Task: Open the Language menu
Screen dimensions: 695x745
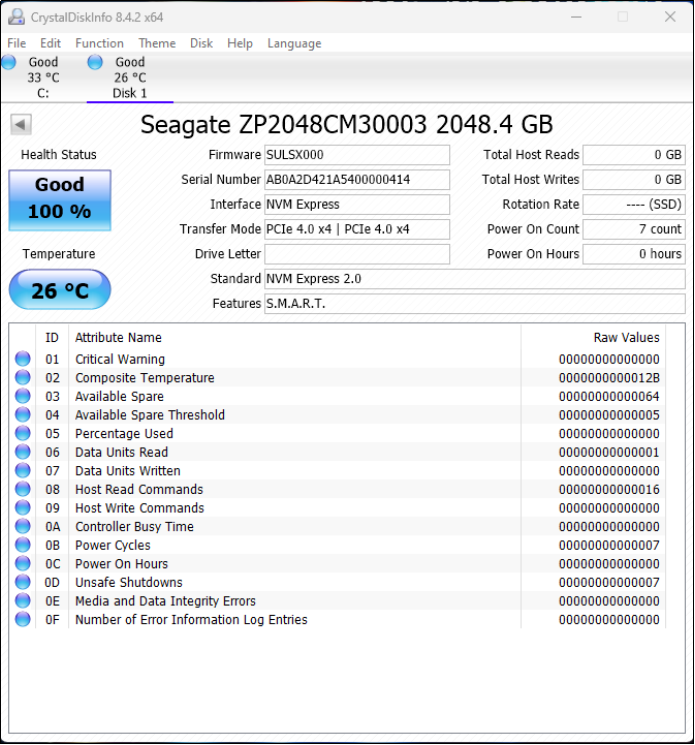Action: point(294,43)
